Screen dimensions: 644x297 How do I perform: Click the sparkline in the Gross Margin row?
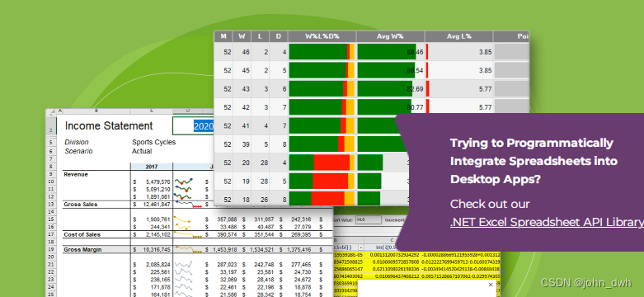[188, 249]
